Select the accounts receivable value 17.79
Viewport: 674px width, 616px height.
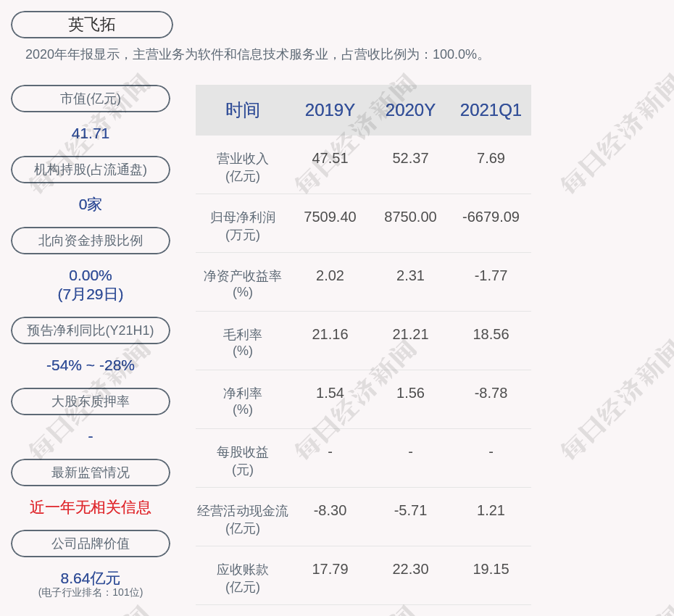pos(330,569)
